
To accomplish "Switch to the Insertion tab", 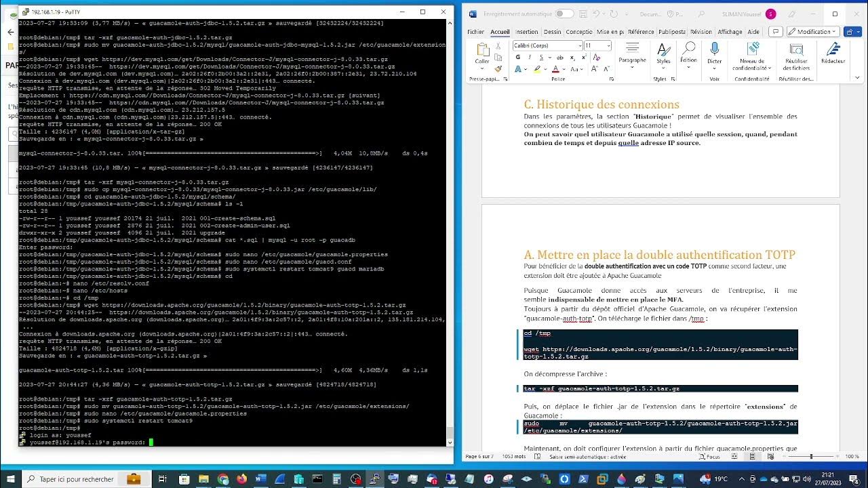I will coord(526,31).
